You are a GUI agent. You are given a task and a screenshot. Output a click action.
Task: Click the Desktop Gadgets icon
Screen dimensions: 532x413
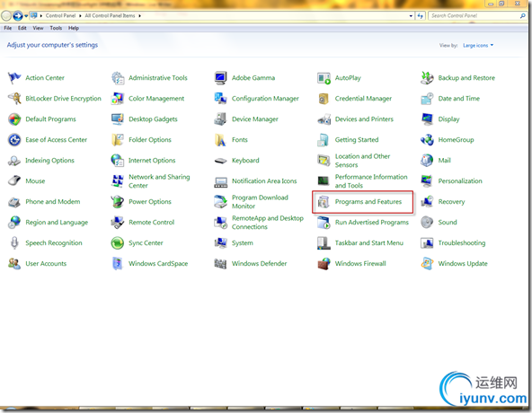click(x=118, y=119)
